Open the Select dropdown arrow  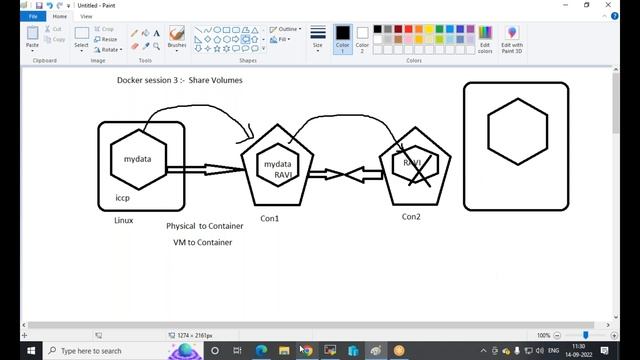[81, 51]
